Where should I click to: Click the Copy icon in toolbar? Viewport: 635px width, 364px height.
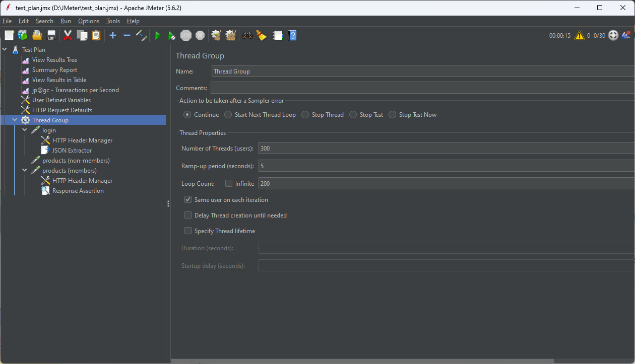pos(82,35)
